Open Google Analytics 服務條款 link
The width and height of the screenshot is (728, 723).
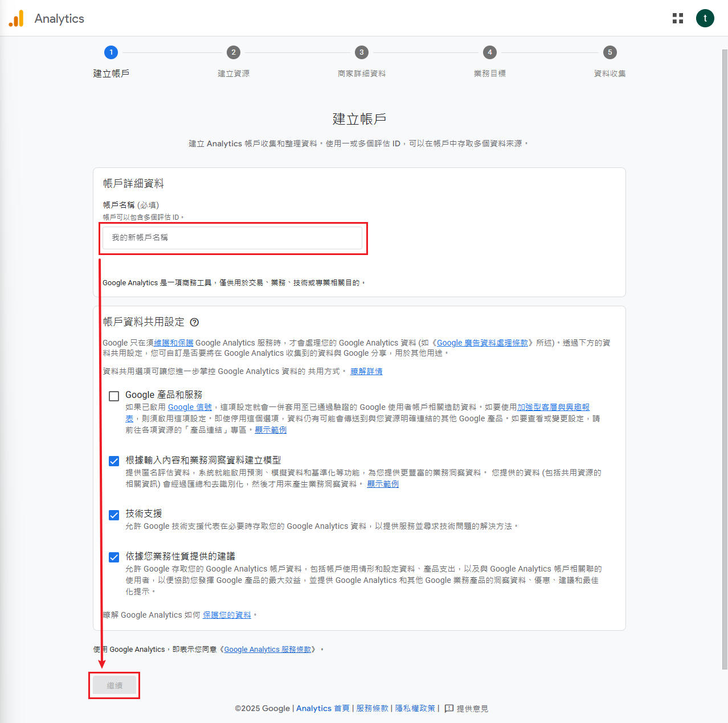[268, 650]
